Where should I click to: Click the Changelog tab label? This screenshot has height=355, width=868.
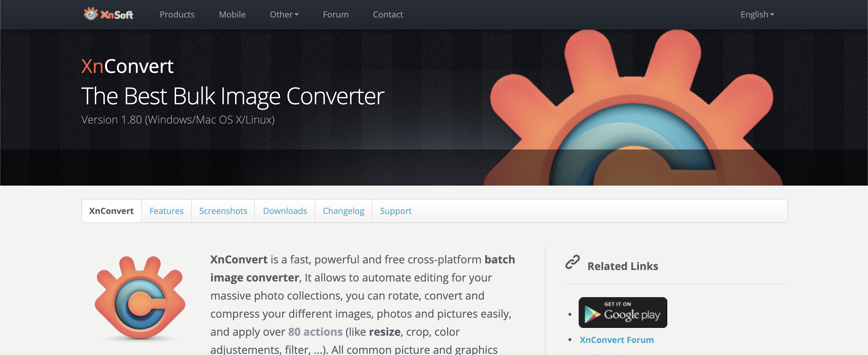coord(344,211)
